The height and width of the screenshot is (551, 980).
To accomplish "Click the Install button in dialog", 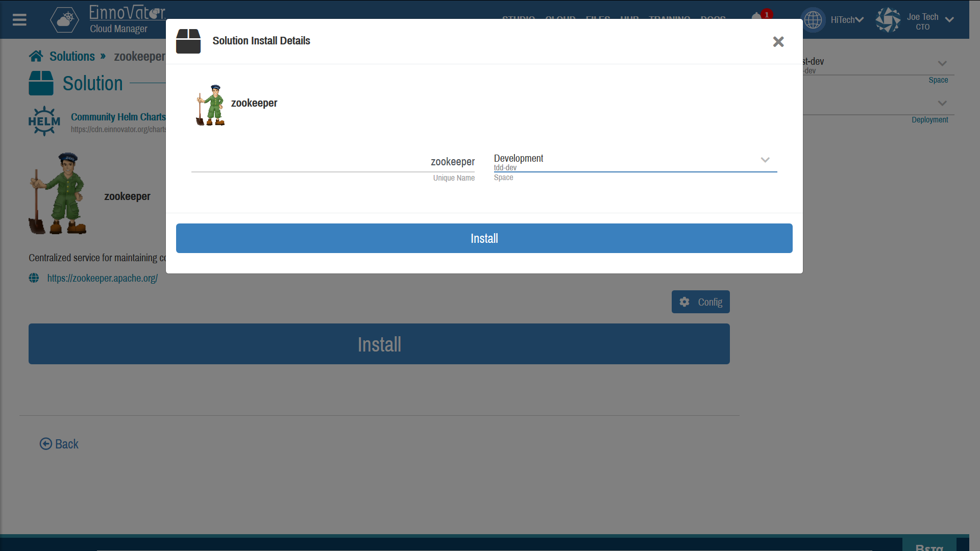I will pos(484,238).
